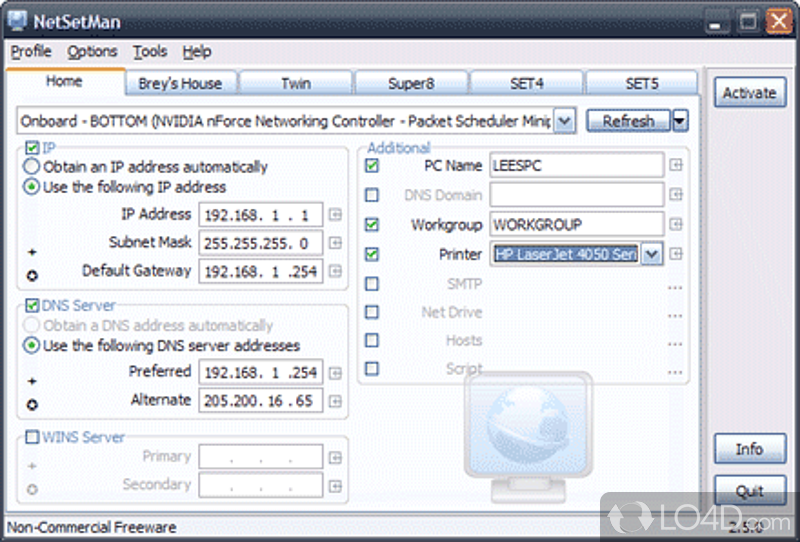
Task: Click the plus icon next to Printer
Action: pos(676,253)
